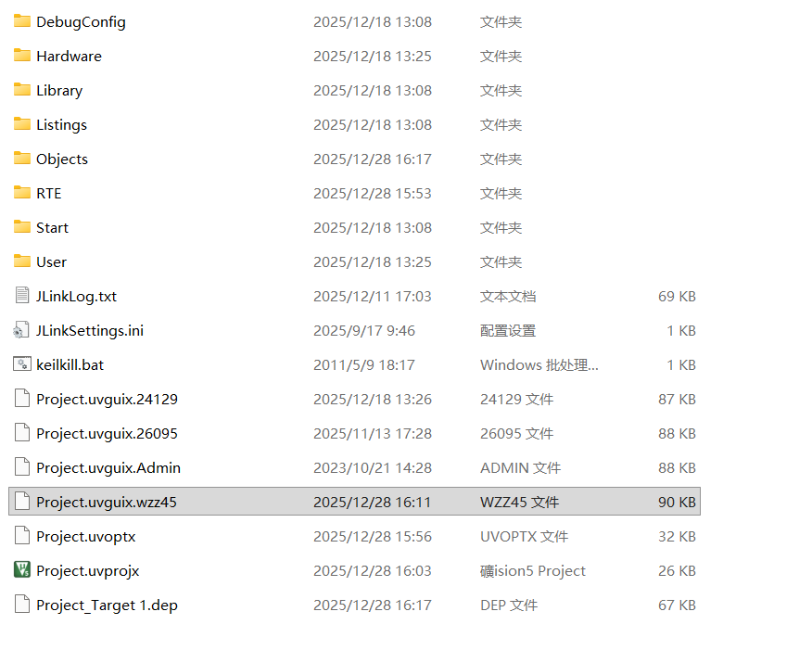Click the Start folder icon

21,227
